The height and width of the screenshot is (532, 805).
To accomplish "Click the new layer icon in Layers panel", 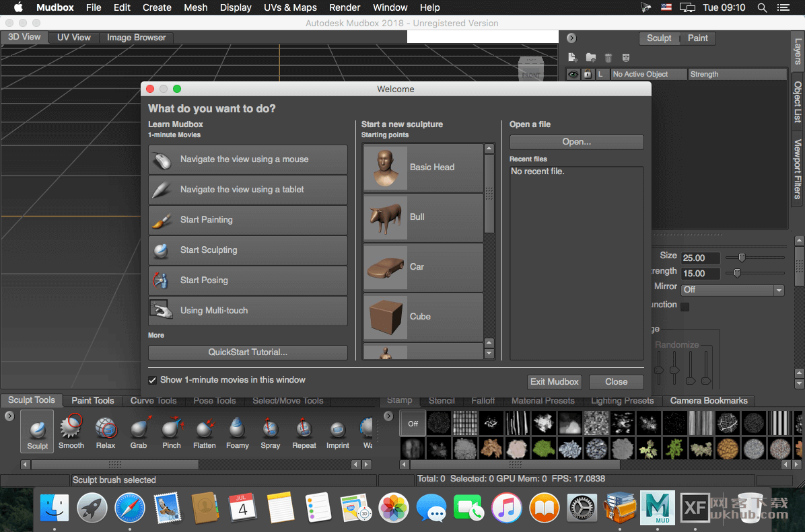I will coord(573,57).
